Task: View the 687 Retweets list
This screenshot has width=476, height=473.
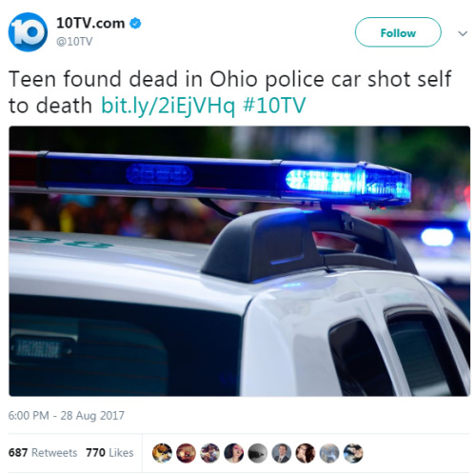Action: [x=43, y=453]
